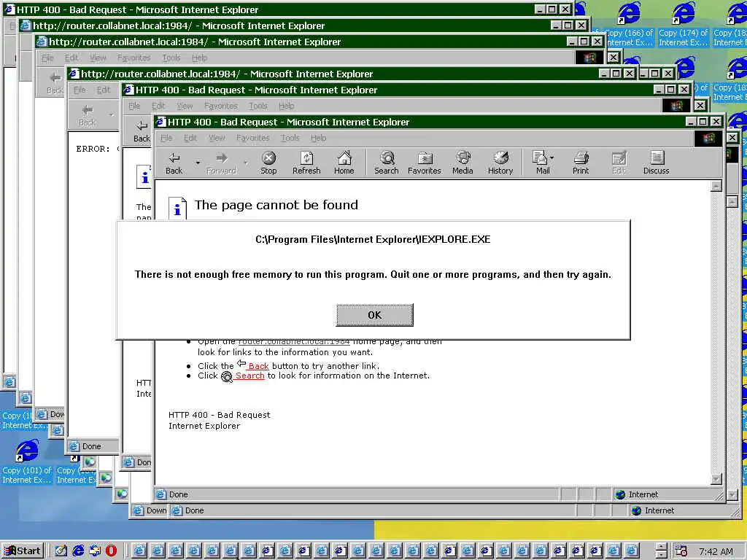Click the Mail toolbar icon
Screen dimensions: 747x560
click(x=541, y=163)
